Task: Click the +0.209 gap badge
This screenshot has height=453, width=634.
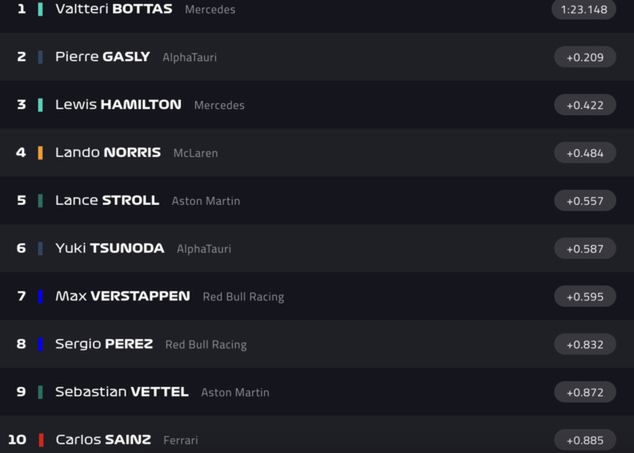Action: (585, 57)
